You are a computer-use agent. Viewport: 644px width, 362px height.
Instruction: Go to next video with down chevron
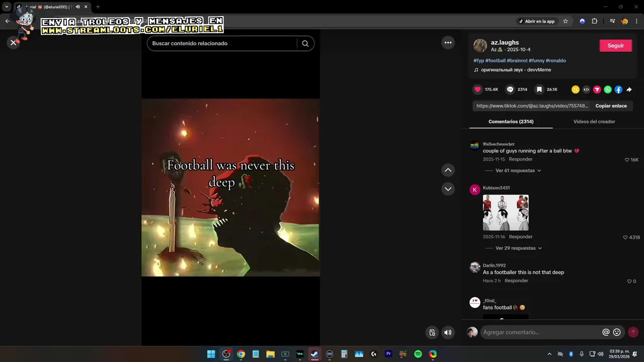448,189
